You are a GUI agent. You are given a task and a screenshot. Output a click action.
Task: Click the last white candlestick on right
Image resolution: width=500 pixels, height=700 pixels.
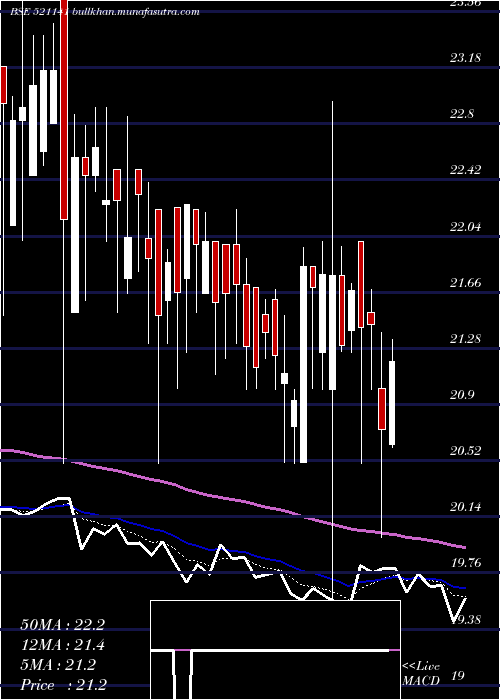(x=392, y=403)
